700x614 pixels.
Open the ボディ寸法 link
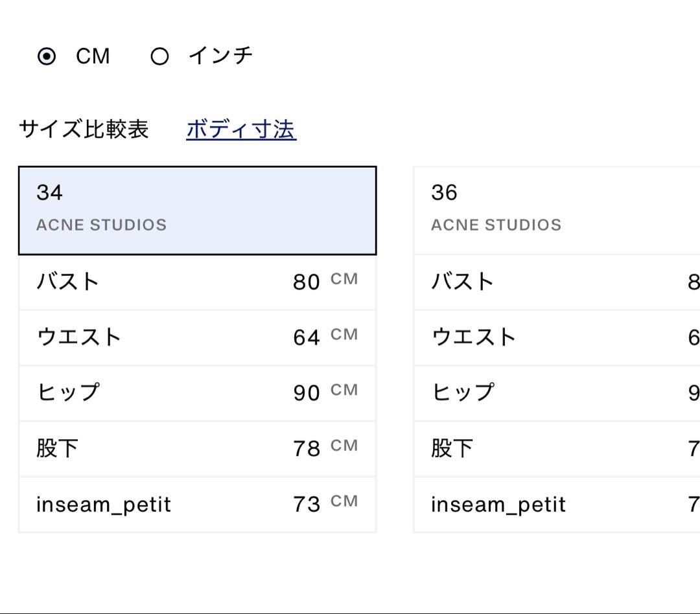241,129
